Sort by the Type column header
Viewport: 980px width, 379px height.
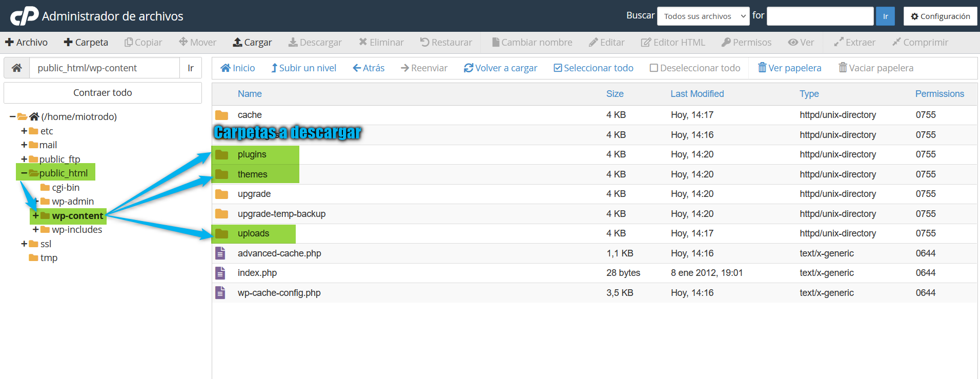(809, 94)
